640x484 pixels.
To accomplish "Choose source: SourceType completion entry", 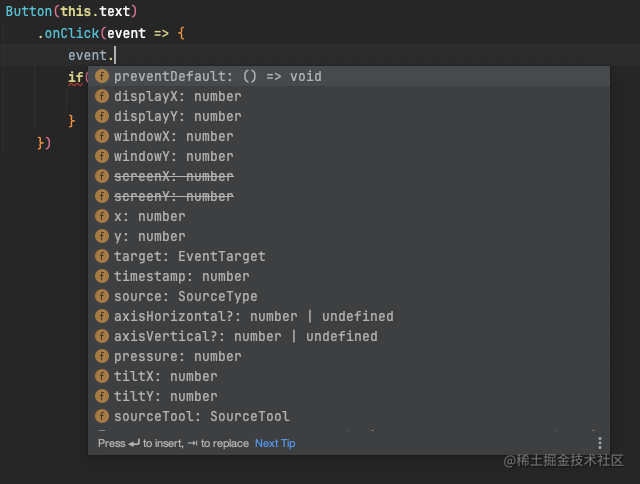I will point(349,296).
